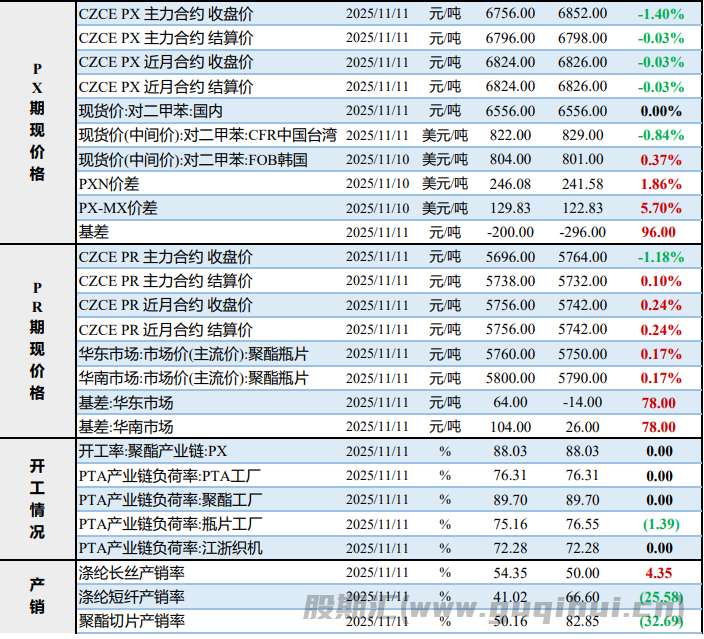The height and width of the screenshot is (639, 704).
Task: Click the PTA产业链负荷率:江浙织机 row label
Action: (170, 548)
